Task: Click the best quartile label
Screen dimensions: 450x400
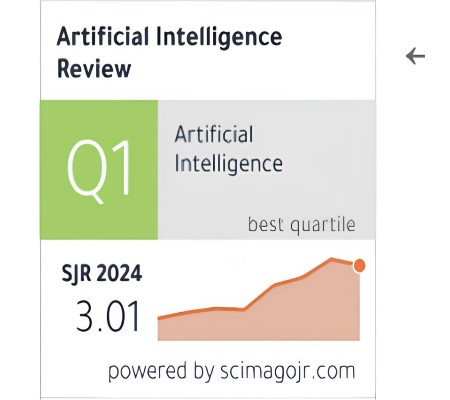Action: click(x=302, y=224)
